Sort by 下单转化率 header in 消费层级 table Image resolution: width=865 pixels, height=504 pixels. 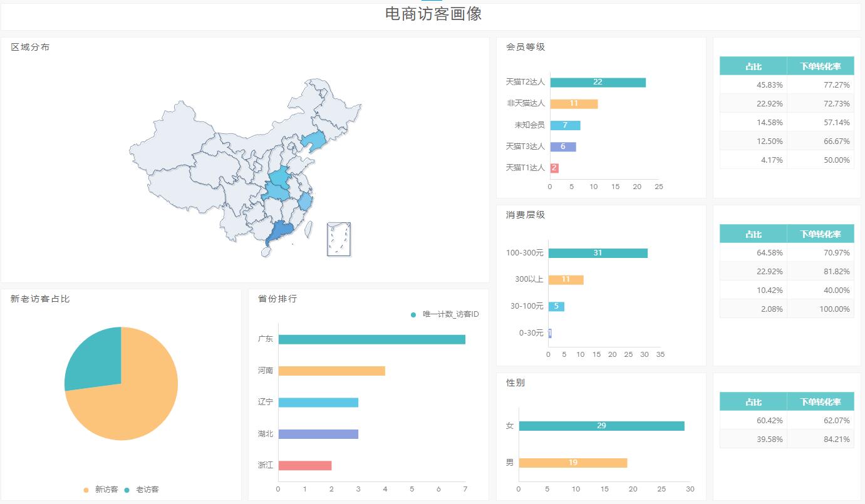[x=820, y=234]
